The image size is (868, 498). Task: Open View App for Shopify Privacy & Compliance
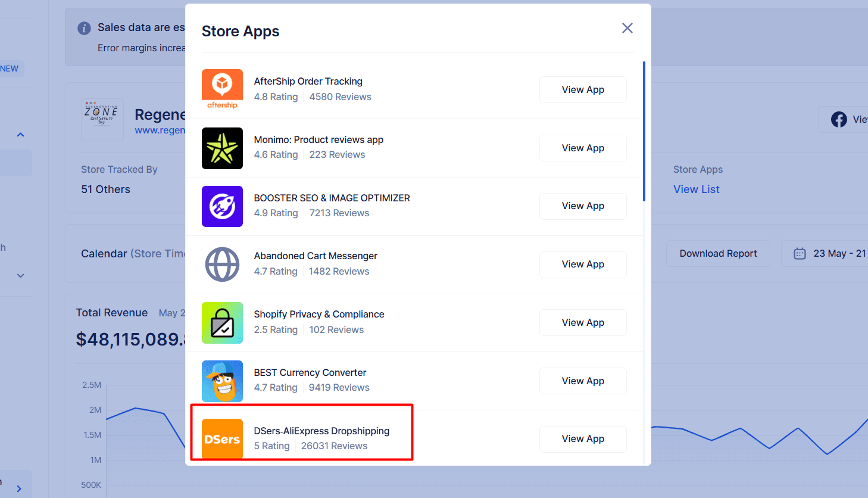click(x=583, y=322)
